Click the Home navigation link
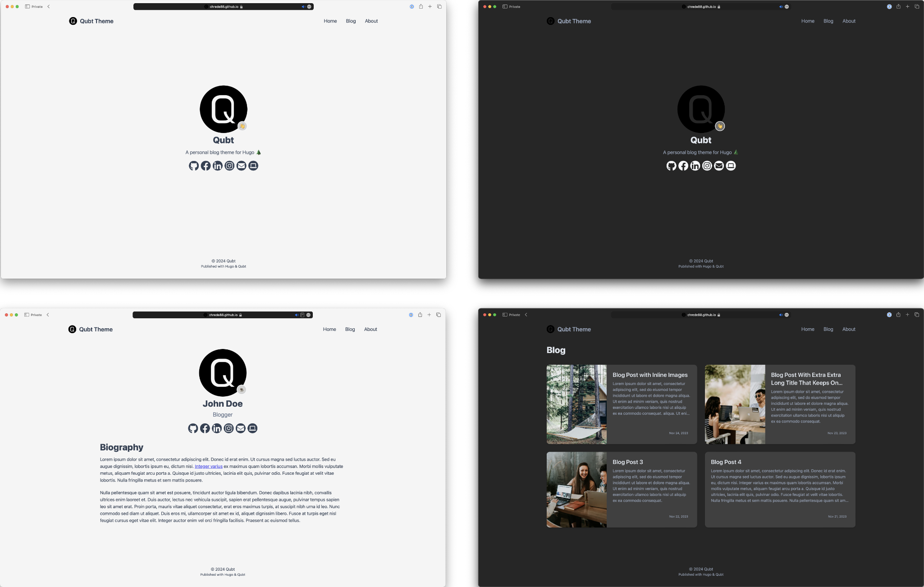The height and width of the screenshot is (587, 924). coord(330,20)
